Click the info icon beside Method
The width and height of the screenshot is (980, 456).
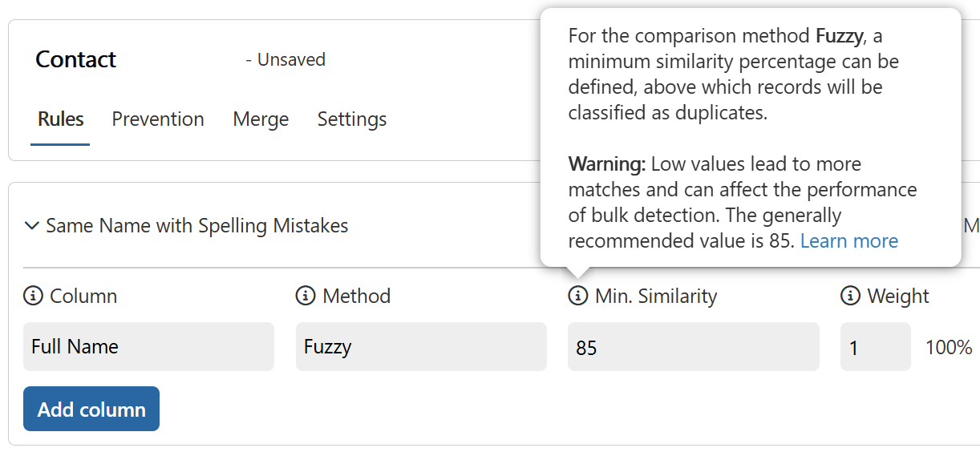(x=306, y=296)
